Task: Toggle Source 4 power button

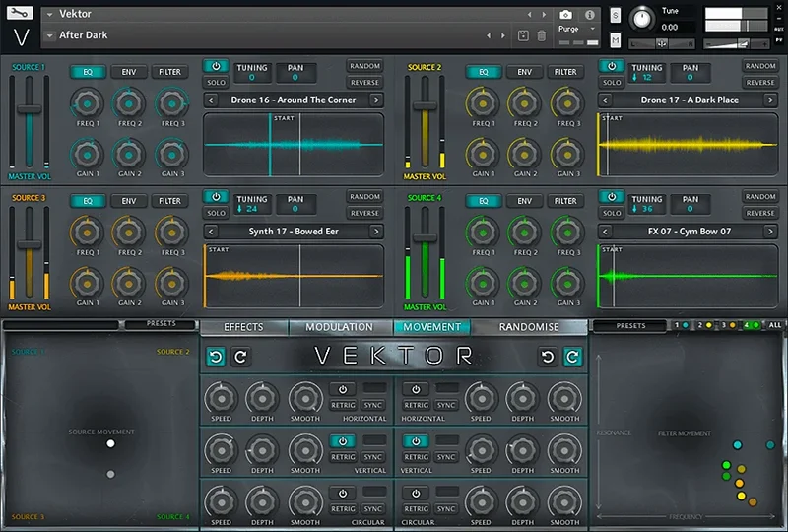Action: point(612,197)
